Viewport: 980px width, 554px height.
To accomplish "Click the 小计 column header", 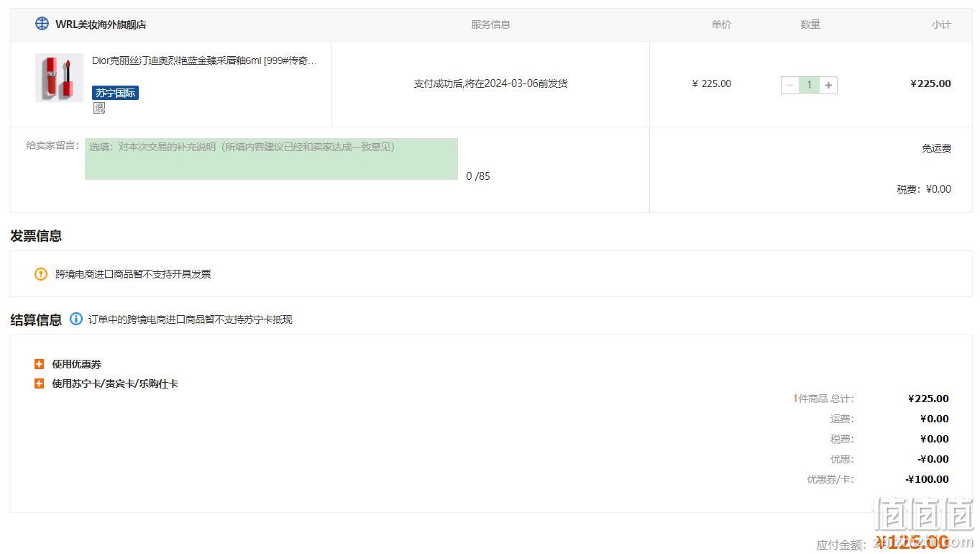I will [941, 24].
